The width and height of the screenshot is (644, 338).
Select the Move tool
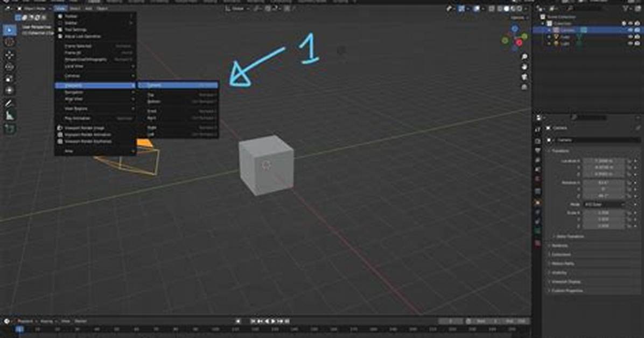[10, 54]
